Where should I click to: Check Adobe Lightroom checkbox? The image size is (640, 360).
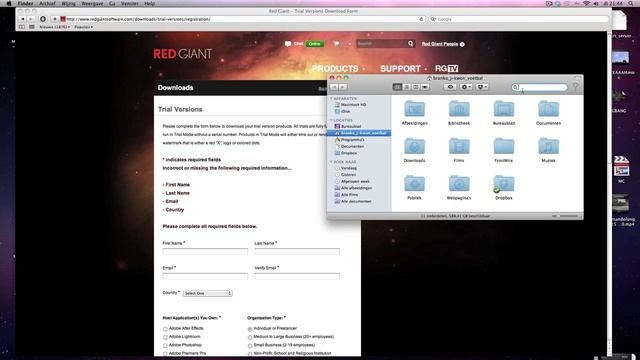[x=165, y=337]
